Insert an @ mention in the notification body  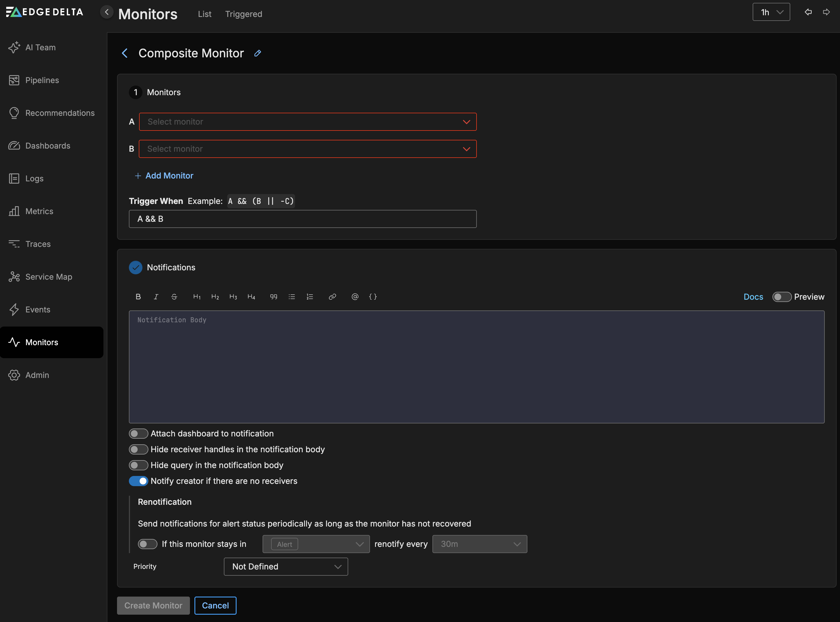354,297
